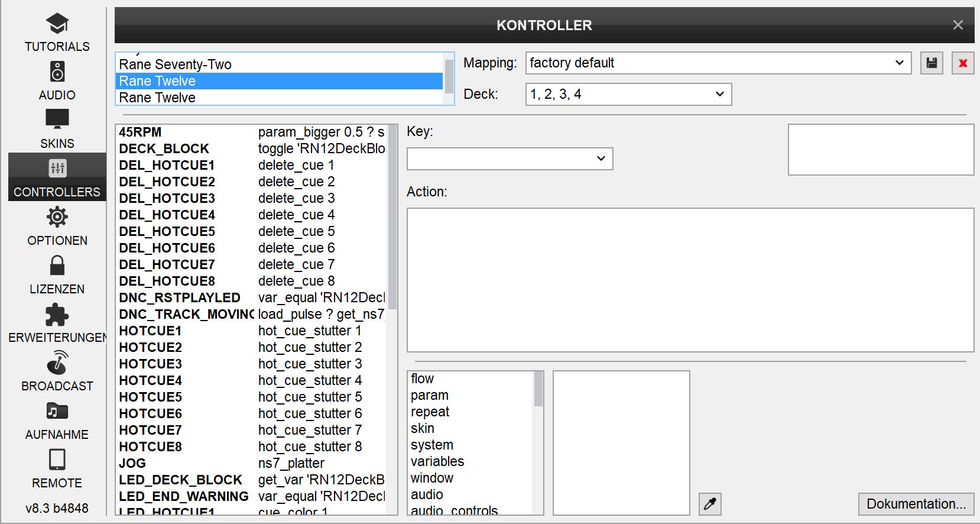Click the Action text input area

(690, 280)
